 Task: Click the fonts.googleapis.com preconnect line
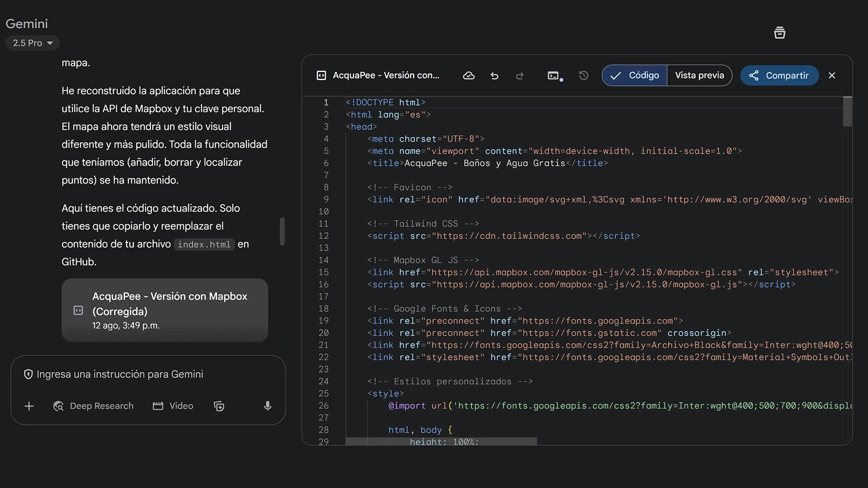525,321
